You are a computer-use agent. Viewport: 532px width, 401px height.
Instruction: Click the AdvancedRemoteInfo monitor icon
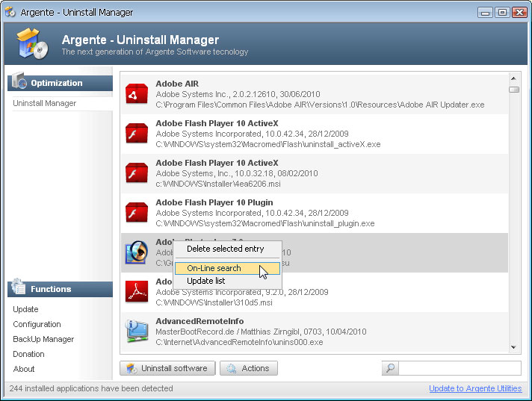(x=137, y=331)
